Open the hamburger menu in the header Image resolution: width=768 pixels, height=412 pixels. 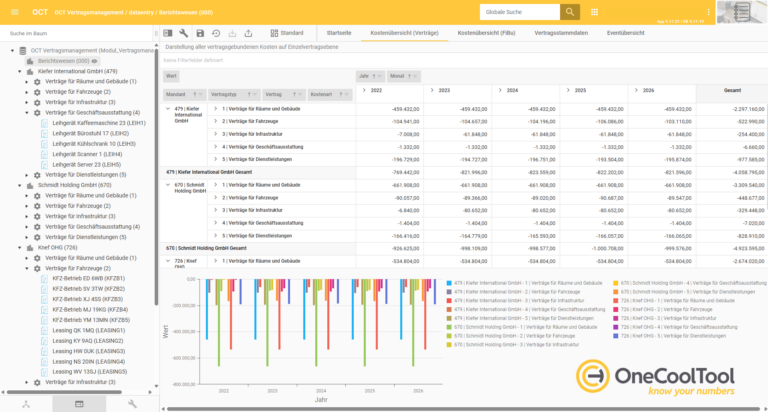point(15,12)
